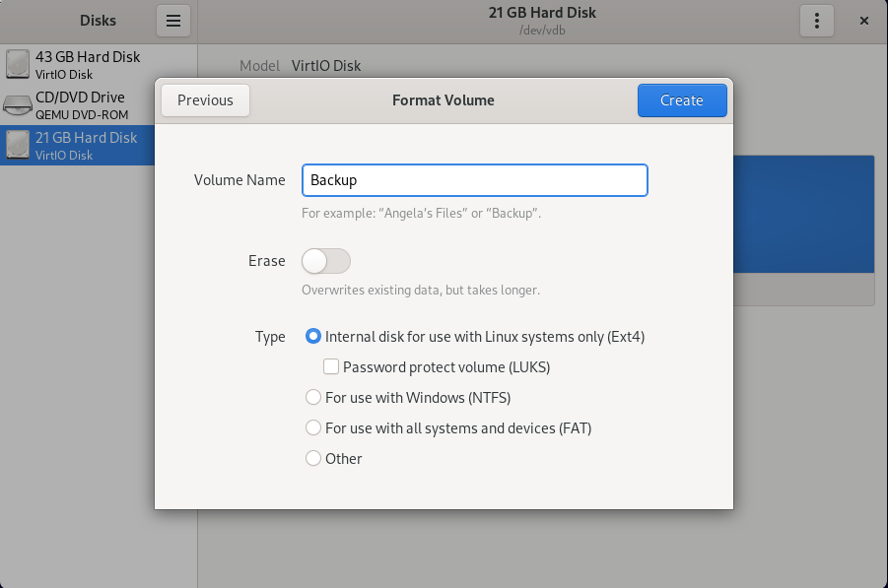Viewport: 888px width, 588px height.
Task: Click the Create button
Action: 681,100
